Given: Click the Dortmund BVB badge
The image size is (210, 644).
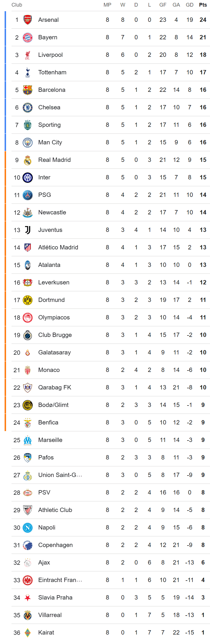Looking at the screenshot, I should click(28, 300).
